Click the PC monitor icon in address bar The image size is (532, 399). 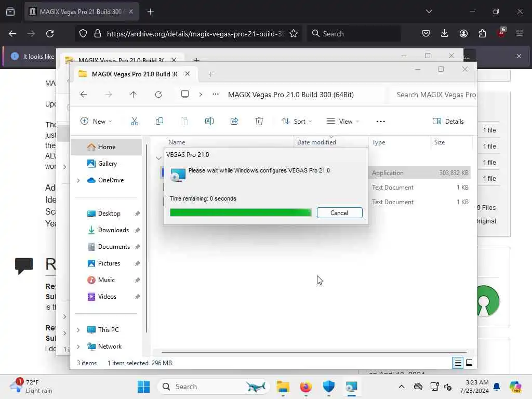(x=185, y=95)
